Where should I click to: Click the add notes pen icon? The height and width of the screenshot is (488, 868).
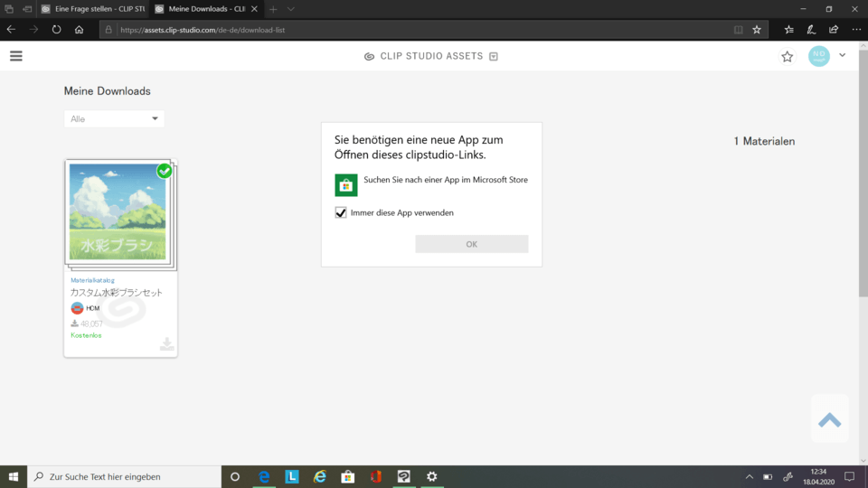tap(811, 30)
